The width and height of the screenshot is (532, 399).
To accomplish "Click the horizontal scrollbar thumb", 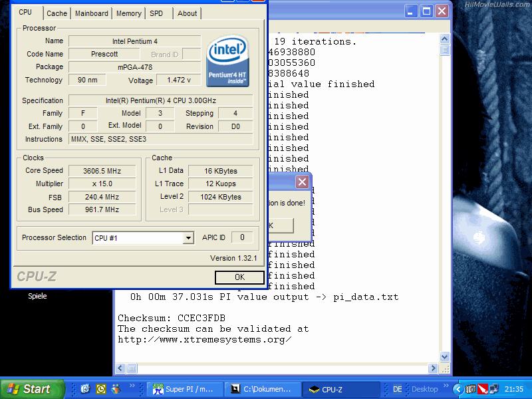I will [x=132, y=368].
